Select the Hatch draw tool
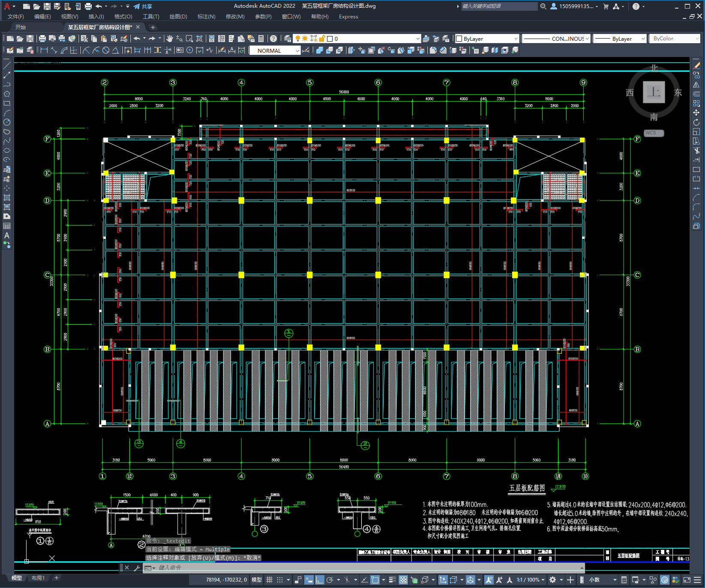Screen dimensions: 705x588 pyautogui.click(x=7, y=198)
